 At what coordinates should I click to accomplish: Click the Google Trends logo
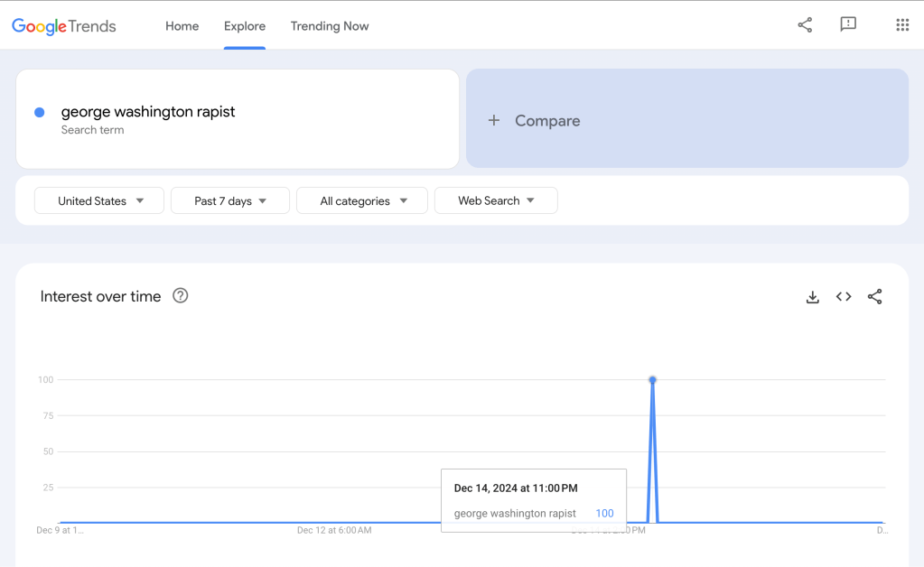tap(64, 26)
